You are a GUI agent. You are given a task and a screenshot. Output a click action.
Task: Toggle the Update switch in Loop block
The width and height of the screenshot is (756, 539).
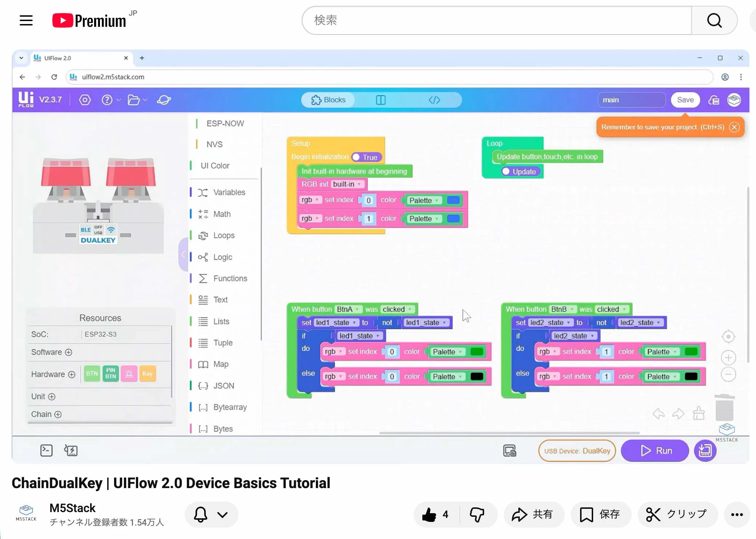521,171
